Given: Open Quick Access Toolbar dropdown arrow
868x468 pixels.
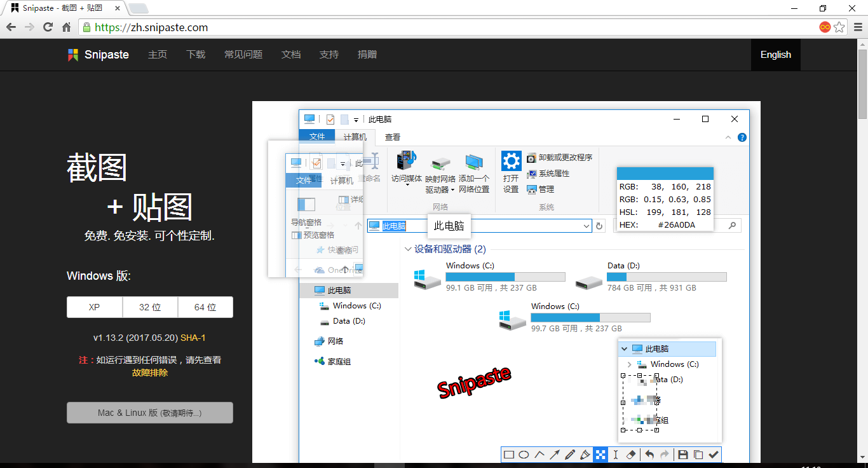Looking at the screenshot, I should pyautogui.click(x=356, y=120).
